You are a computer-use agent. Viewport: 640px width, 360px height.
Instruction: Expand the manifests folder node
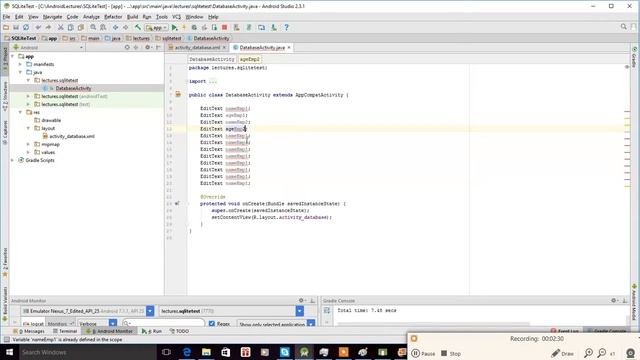click(20, 64)
